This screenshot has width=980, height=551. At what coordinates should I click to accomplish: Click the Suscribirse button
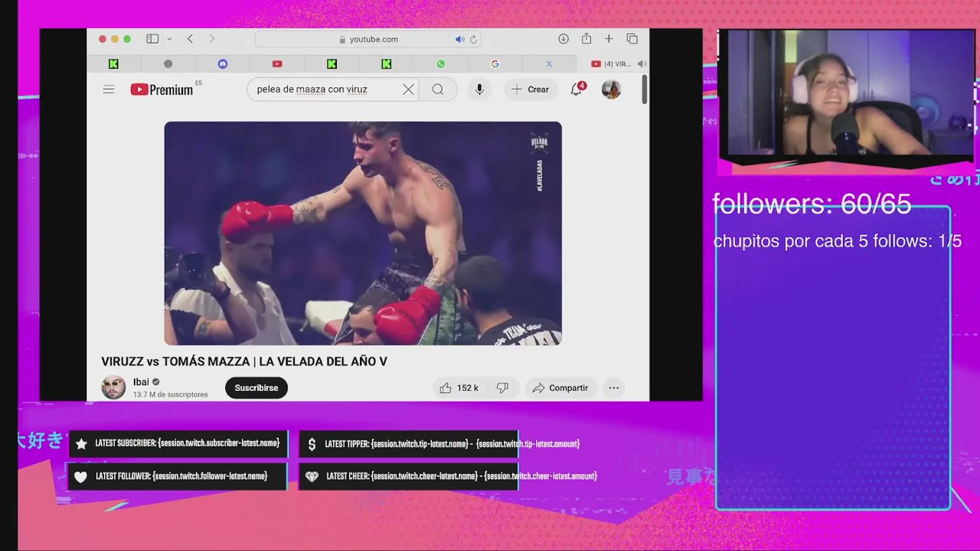256,388
